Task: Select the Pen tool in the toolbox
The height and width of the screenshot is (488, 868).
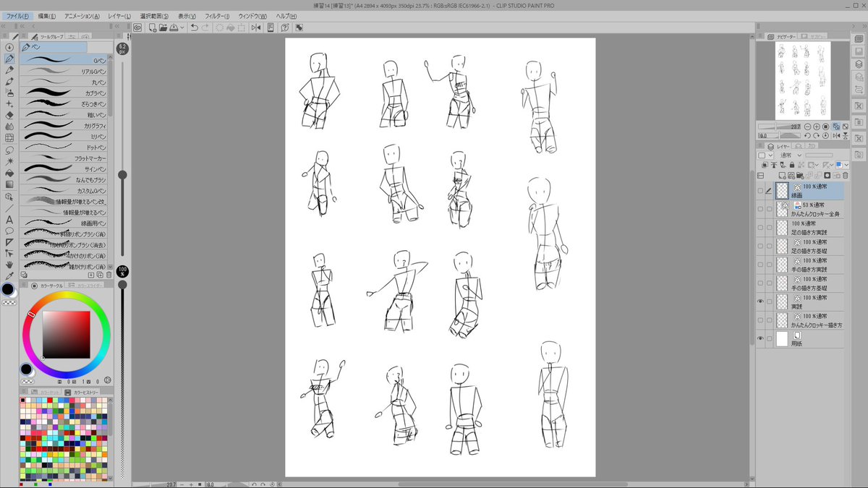Action: point(9,59)
